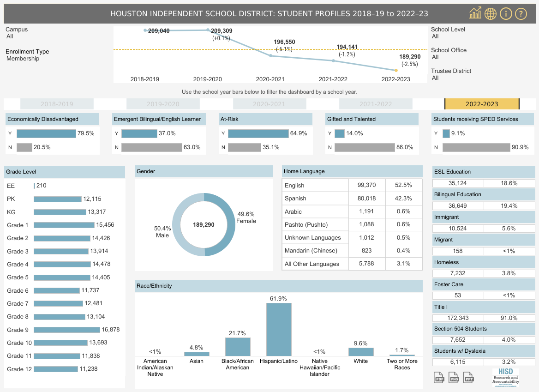Click the Grade 12 enrollment bar

click(56, 369)
